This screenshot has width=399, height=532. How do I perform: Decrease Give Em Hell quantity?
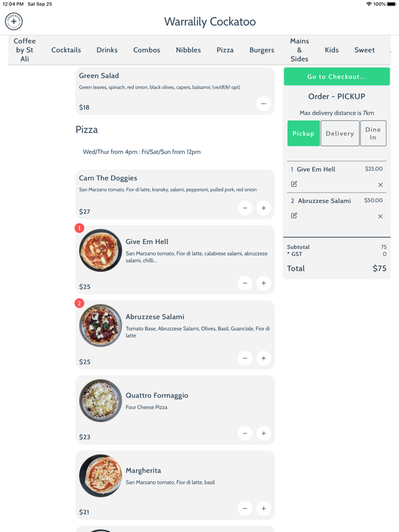tap(245, 283)
